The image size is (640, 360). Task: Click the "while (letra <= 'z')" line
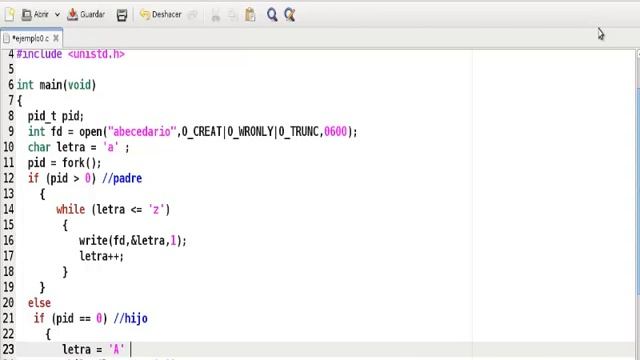tap(113, 209)
